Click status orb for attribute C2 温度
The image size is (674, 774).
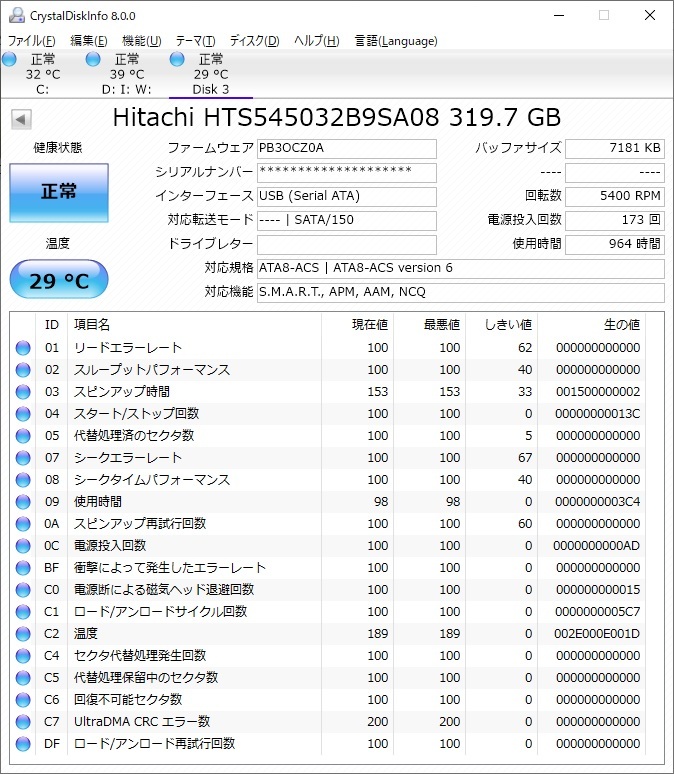coord(23,634)
